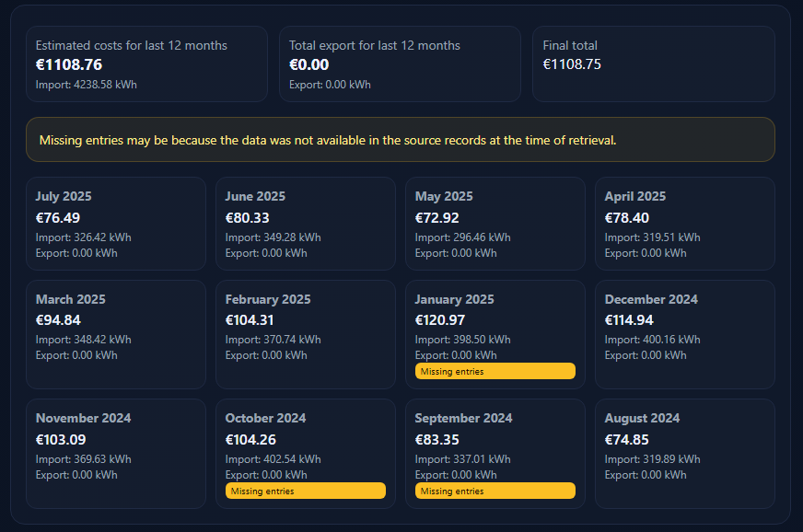
Task: Click the August 2024 month card
Action: click(x=684, y=453)
